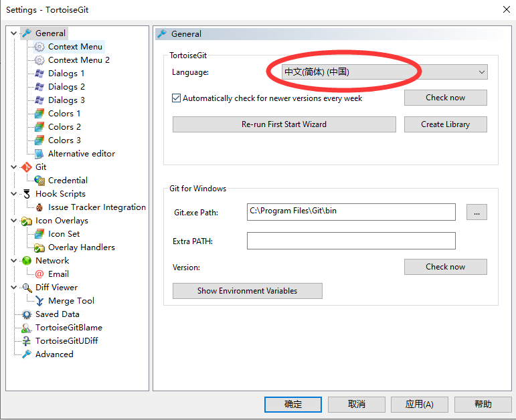516x420 pixels.
Task: Click the Network green globe icon
Action: (26, 261)
